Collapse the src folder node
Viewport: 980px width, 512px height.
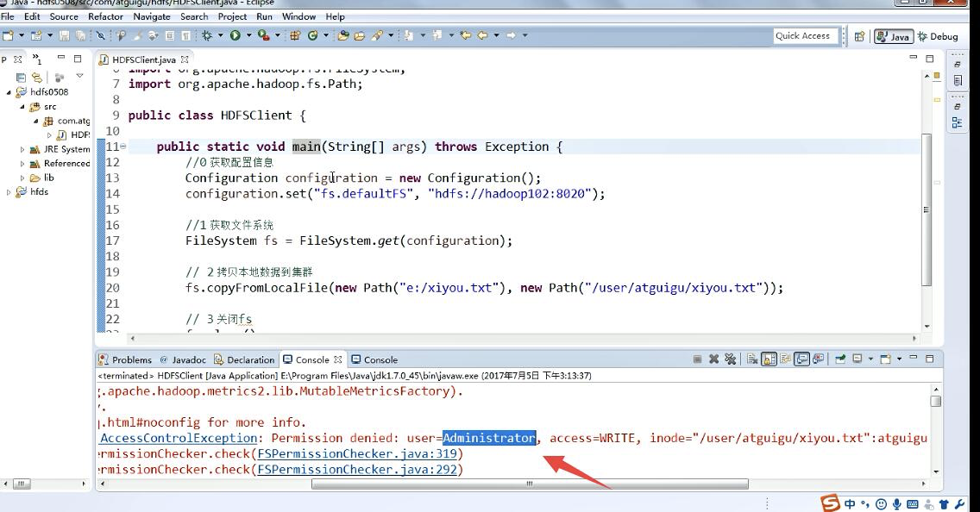click(x=22, y=107)
